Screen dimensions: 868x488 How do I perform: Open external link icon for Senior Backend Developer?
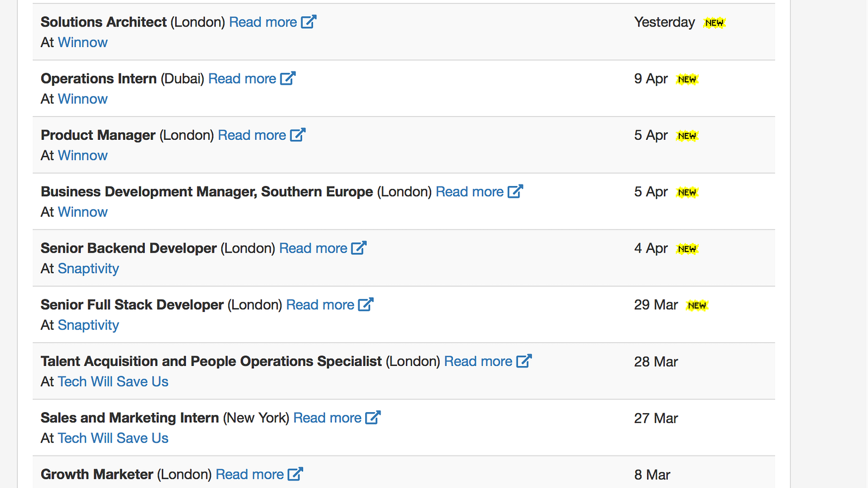359,248
